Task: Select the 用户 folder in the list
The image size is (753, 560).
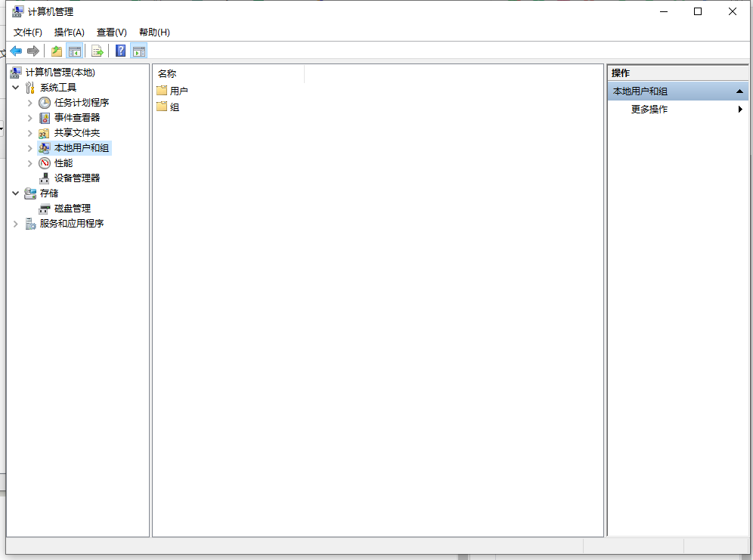Action: [x=178, y=91]
